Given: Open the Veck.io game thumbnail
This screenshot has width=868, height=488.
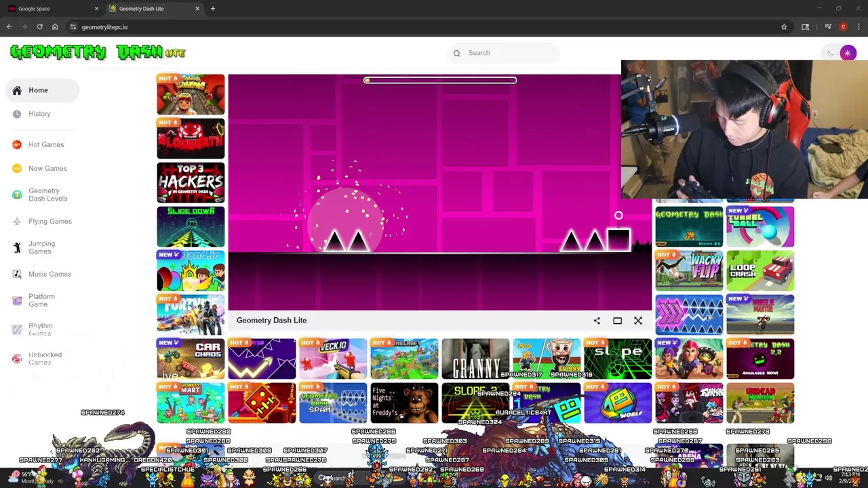Looking at the screenshot, I should click(x=333, y=359).
